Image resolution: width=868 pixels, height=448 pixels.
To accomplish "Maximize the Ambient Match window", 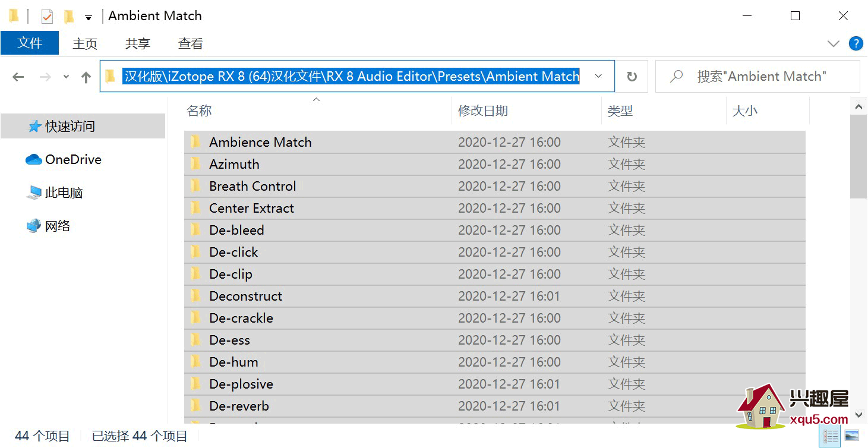I will click(795, 16).
